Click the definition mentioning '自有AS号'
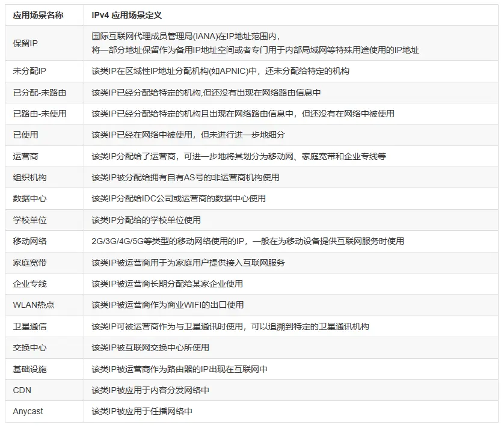The image size is (504, 428). tap(291, 177)
